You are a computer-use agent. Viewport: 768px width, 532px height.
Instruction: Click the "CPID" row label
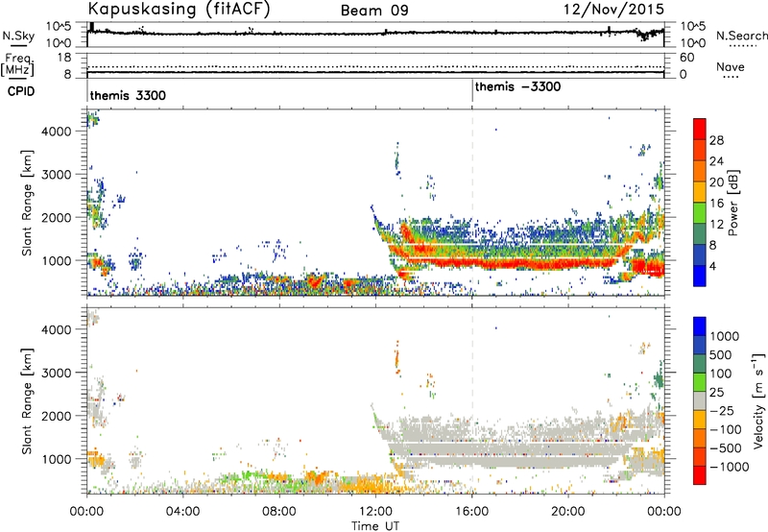(x=21, y=91)
